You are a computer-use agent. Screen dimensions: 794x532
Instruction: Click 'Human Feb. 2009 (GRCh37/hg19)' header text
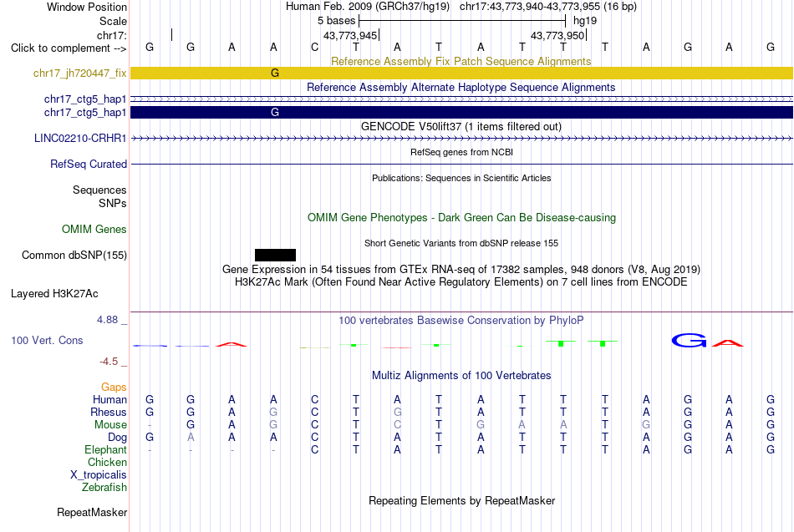click(367, 7)
